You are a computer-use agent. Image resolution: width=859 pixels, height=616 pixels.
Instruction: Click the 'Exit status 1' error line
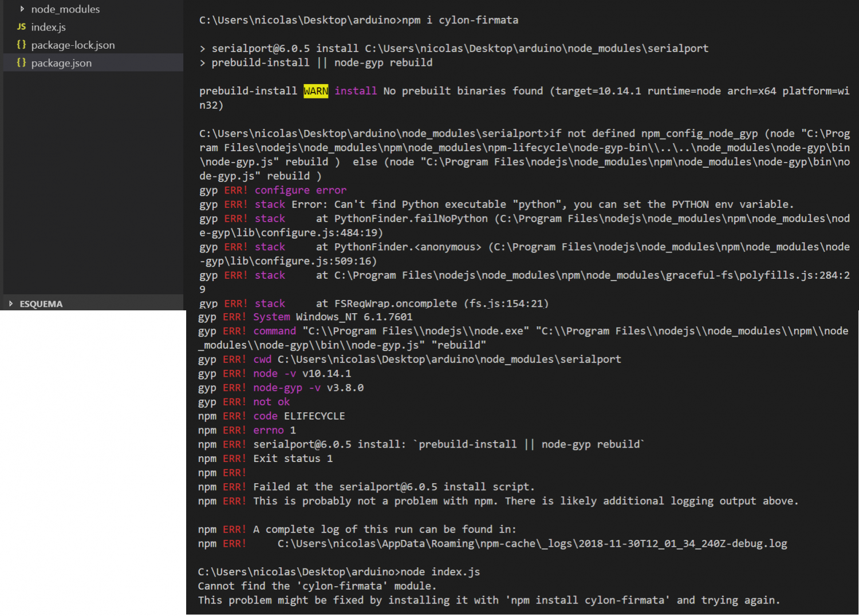265,459
